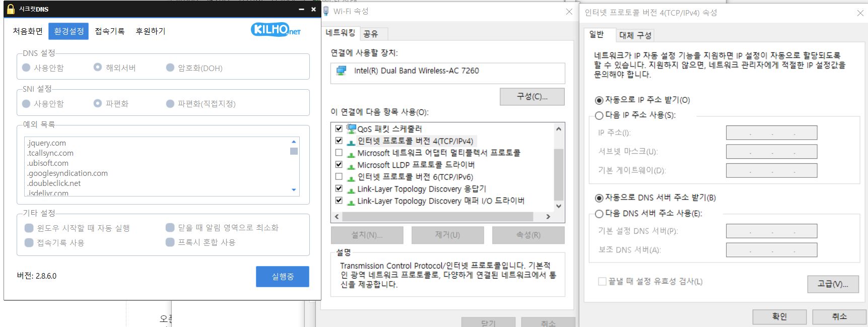Toggle the 인터넷 프로토콜 버전 4 checkbox
Viewport: 868px width, 327px height.
click(x=339, y=141)
